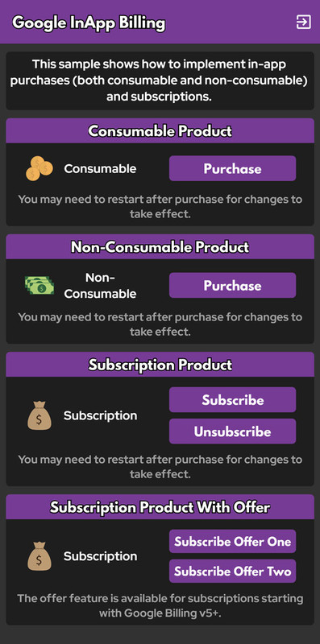This screenshot has height=644, width=320.
Task: Tap the money bag icon under Subscription Product
Action: point(39,415)
